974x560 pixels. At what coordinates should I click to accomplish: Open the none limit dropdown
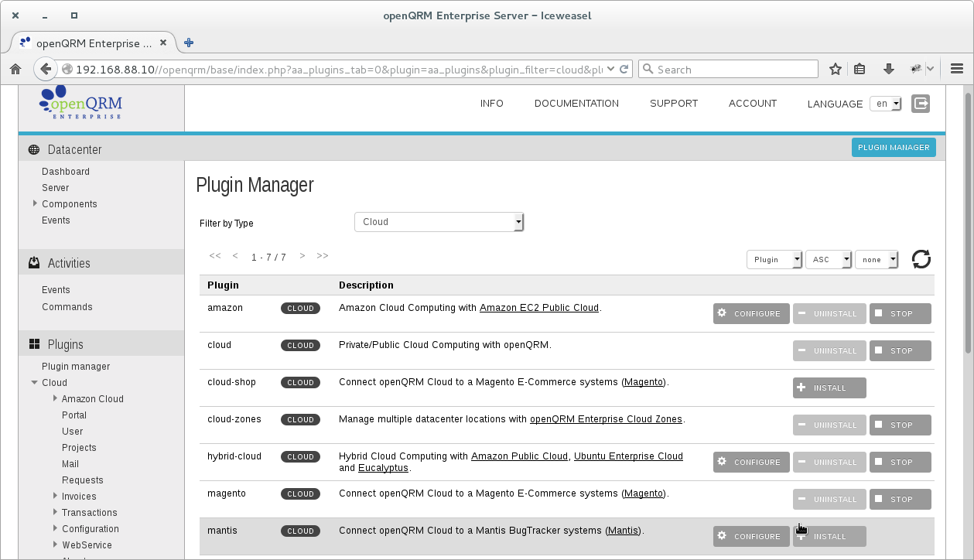point(877,260)
